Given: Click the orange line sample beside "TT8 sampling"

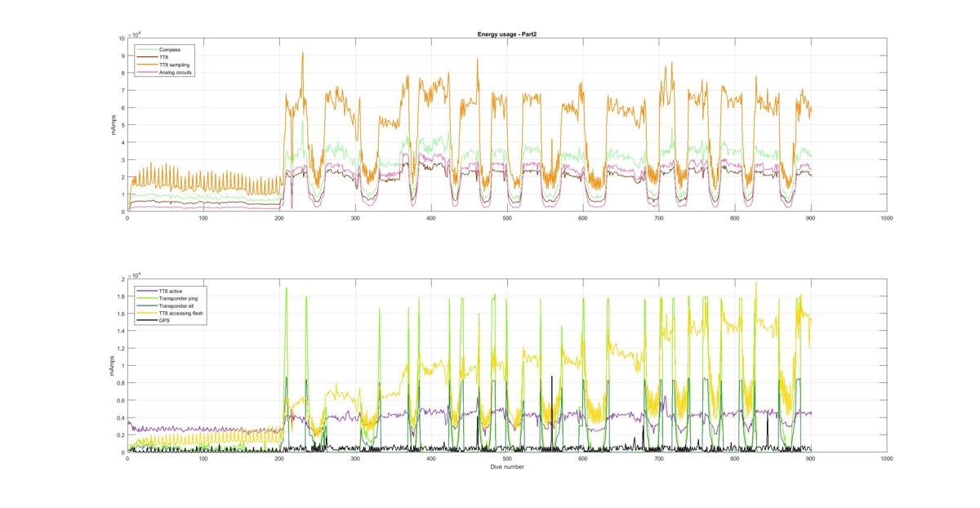Looking at the screenshot, I should pyautogui.click(x=148, y=65).
